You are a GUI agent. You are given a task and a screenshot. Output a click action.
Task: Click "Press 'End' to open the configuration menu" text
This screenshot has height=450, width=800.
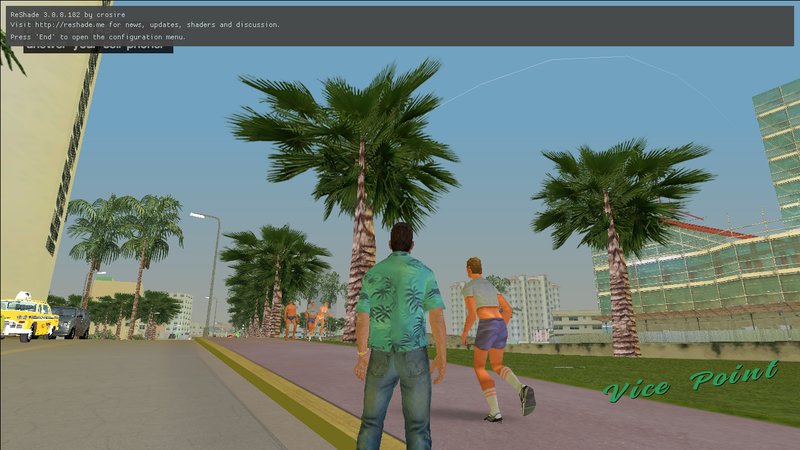(98, 37)
